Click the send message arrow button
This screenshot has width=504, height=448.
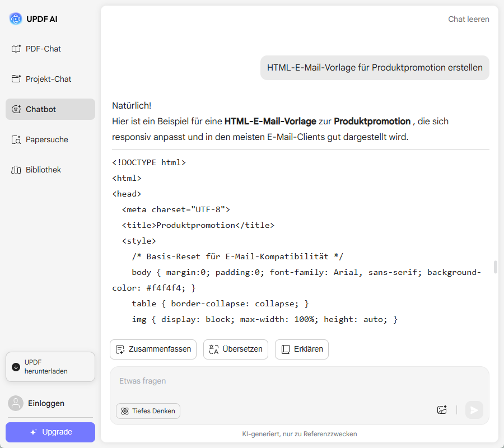pos(474,410)
